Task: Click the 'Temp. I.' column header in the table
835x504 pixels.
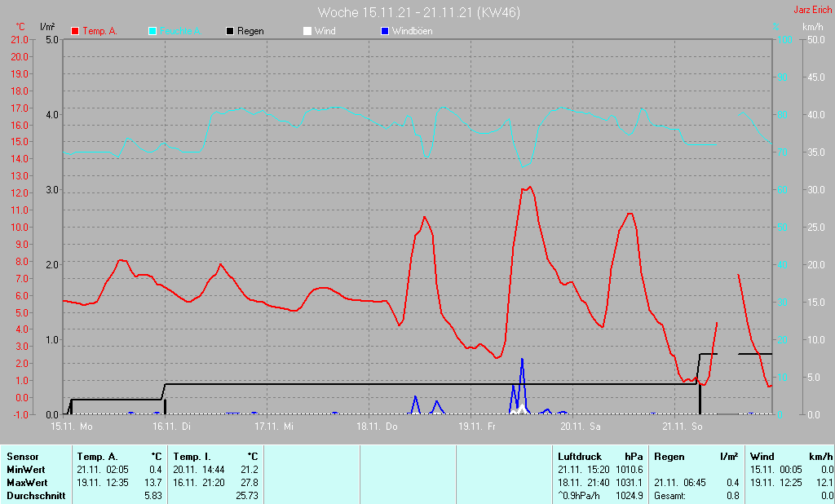Action: click(192, 457)
